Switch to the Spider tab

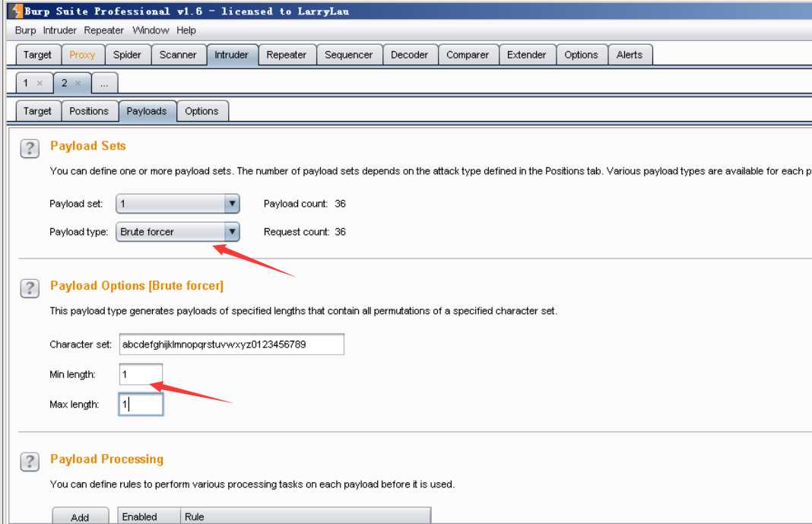click(127, 55)
